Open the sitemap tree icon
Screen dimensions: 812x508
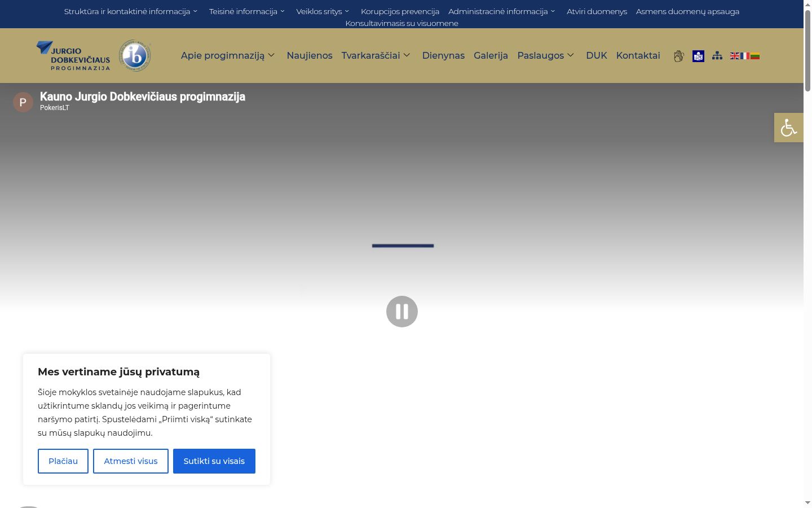(717, 56)
